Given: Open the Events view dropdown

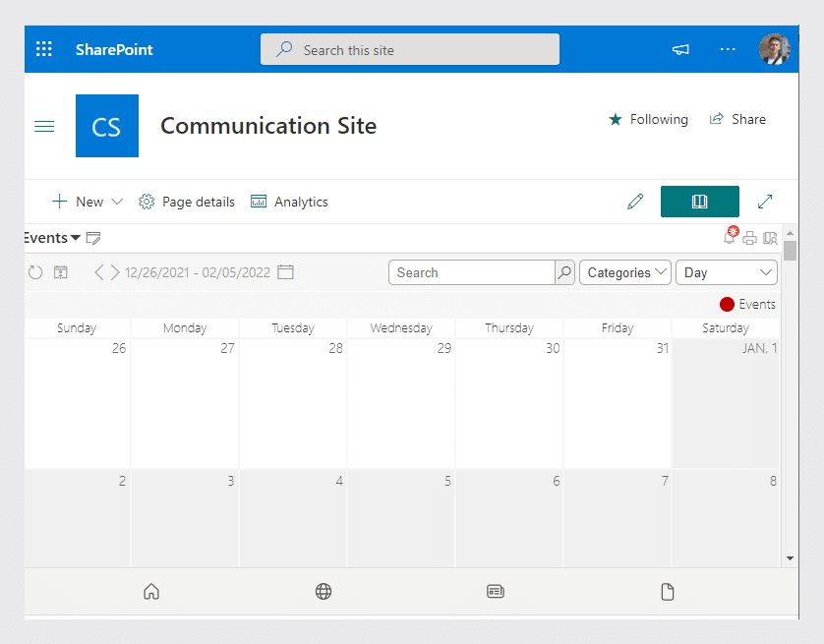Looking at the screenshot, I should (52, 238).
